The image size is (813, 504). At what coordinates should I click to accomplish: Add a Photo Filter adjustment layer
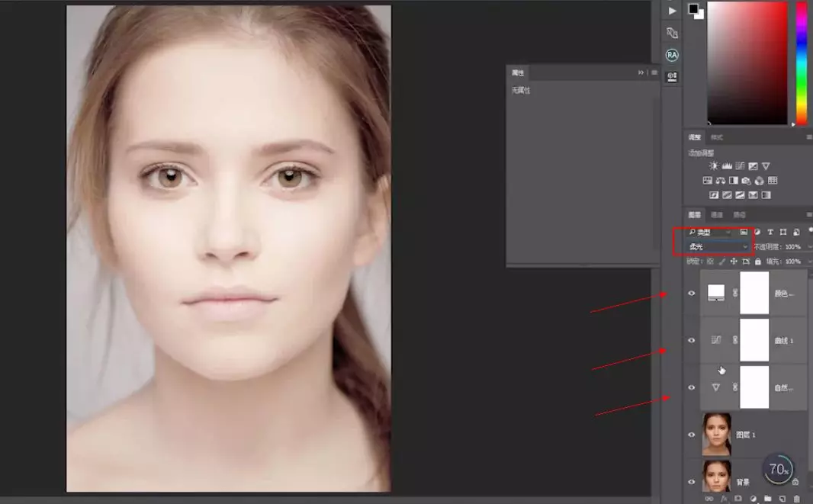point(746,181)
